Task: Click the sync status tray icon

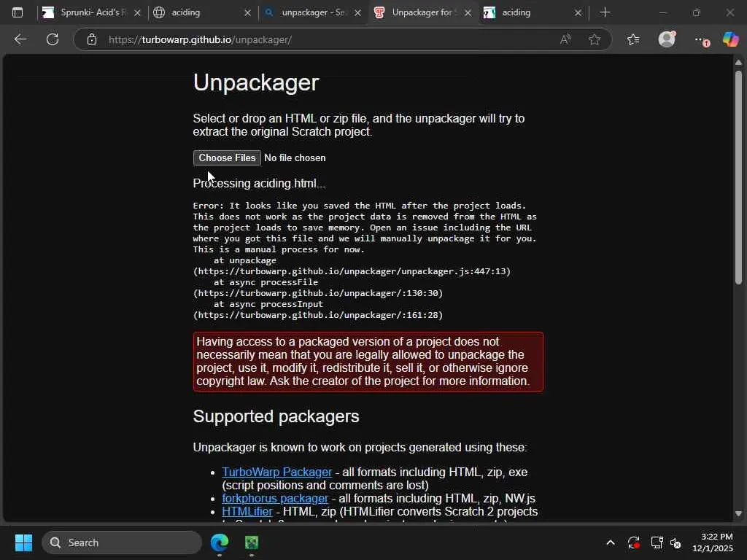Action: coord(634,542)
